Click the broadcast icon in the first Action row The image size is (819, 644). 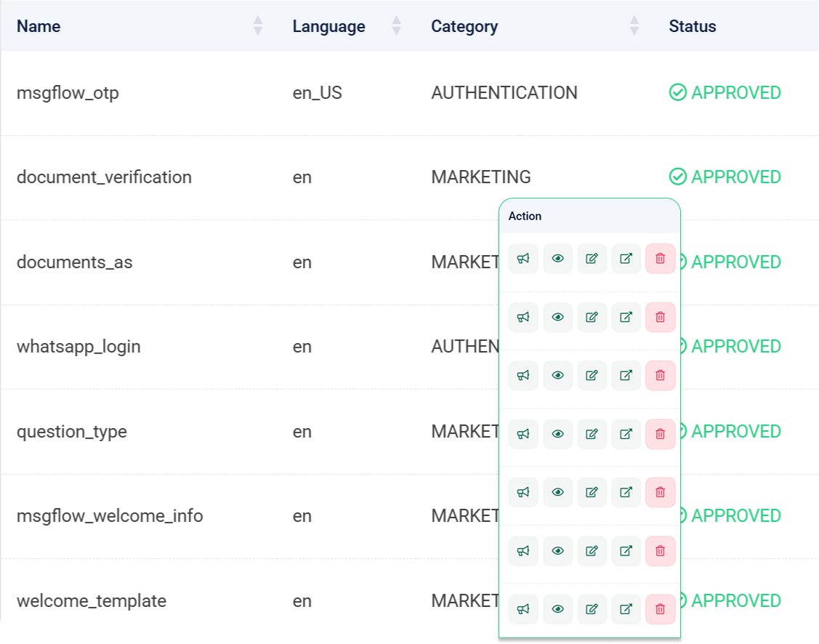[523, 259]
